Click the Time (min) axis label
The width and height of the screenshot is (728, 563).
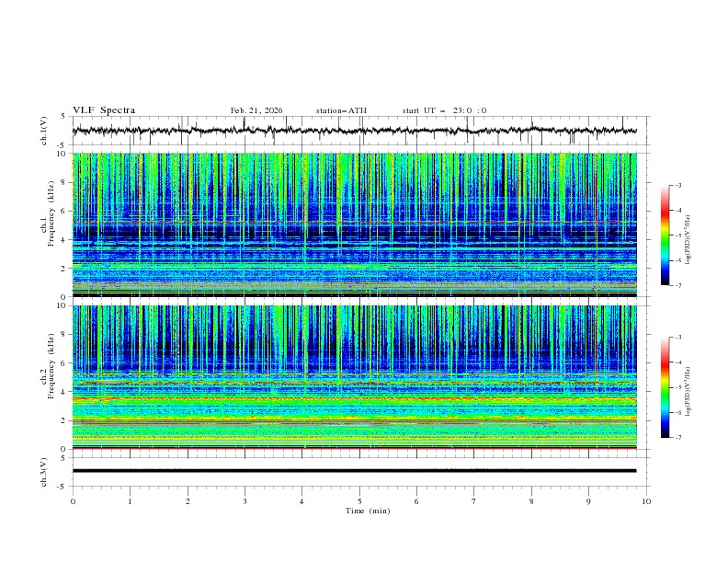(368, 511)
